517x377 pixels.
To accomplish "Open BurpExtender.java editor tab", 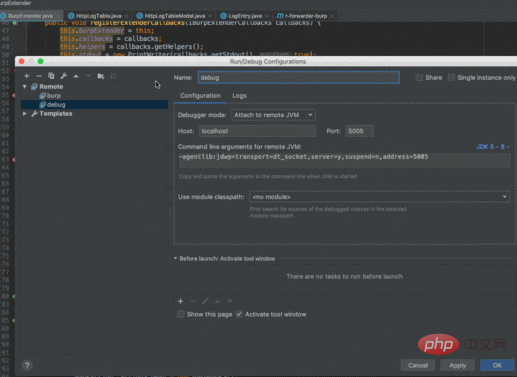I will pyautogui.click(x=30, y=16).
